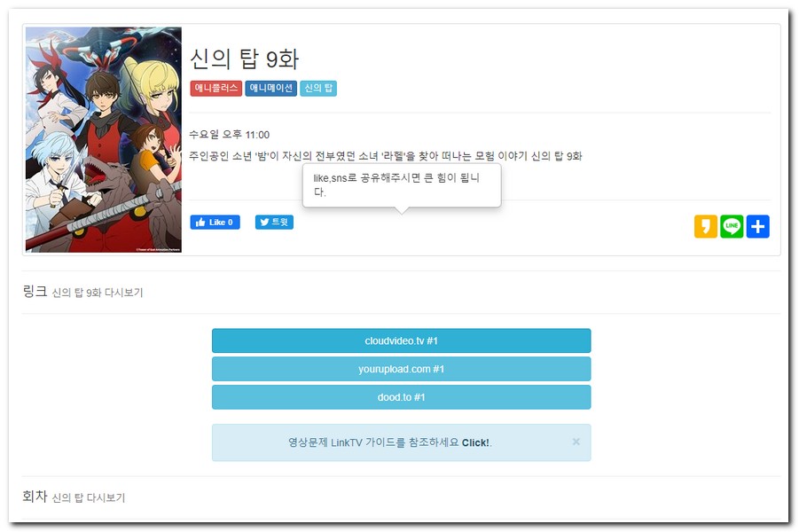Viewport: 799px width, 532px height.
Task: Dismiss the LinkTV guide alert with X
Action: pyautogui.click(x=576, y=442)
